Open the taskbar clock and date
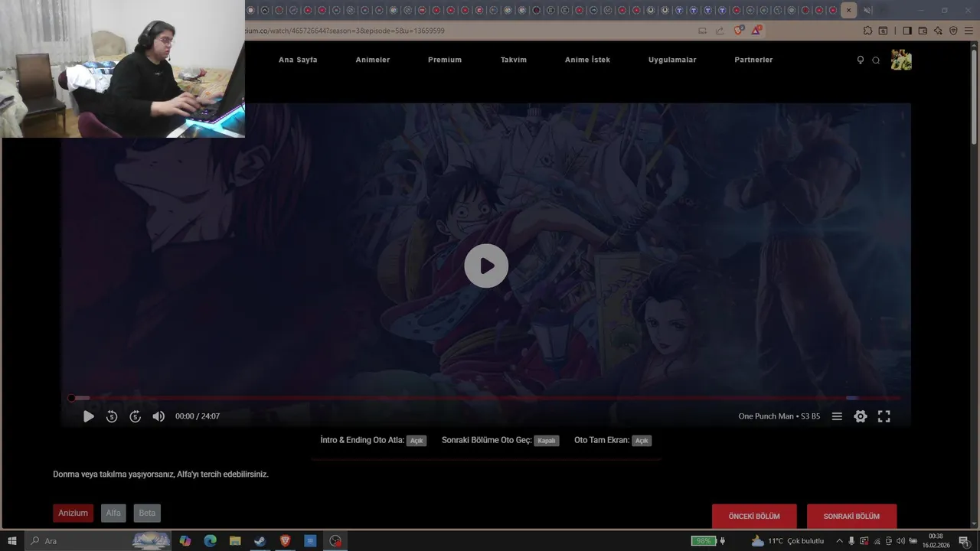The width and height of the screenshot is (980, 551). point(936,541)
